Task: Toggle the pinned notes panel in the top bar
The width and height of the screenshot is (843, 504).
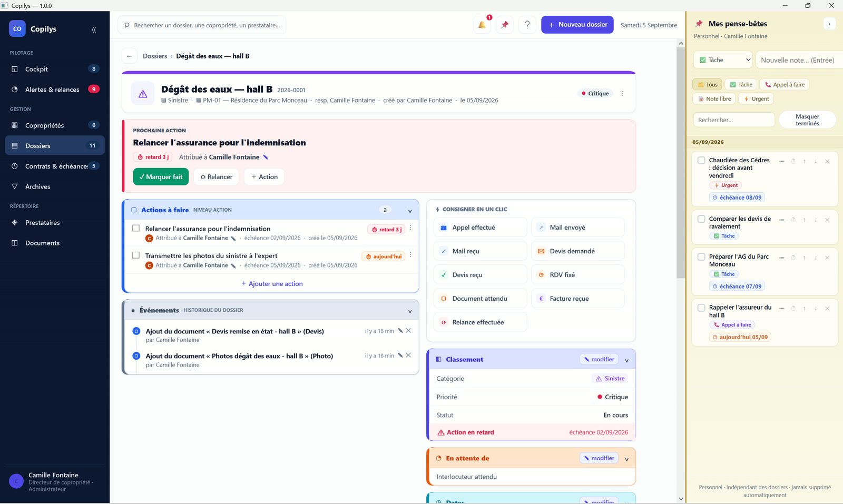Action: (505, 25)
